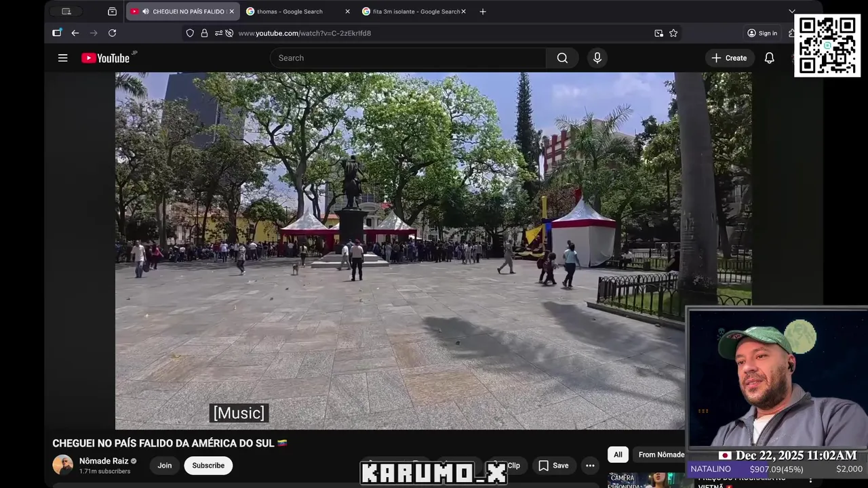Open the browser sidebar toggle icon

click(57, 33)
